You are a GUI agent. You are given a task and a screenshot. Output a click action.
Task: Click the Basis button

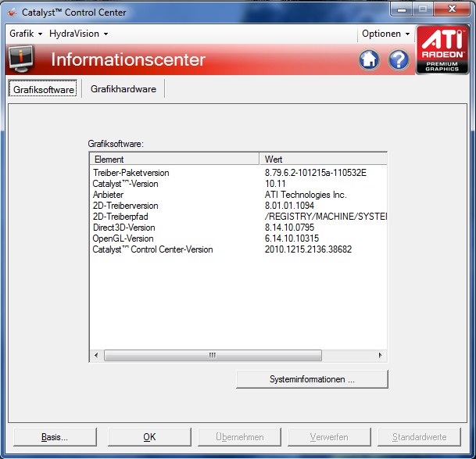click(x=55, y=437)
